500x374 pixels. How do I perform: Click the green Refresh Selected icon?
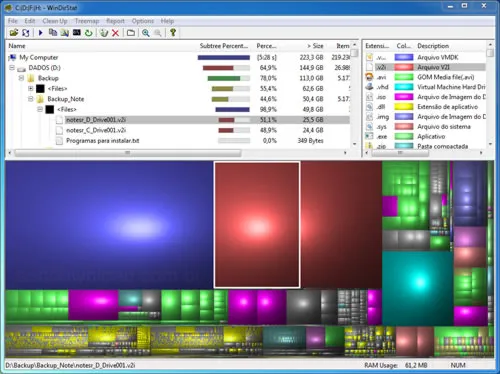coord(88,33)
